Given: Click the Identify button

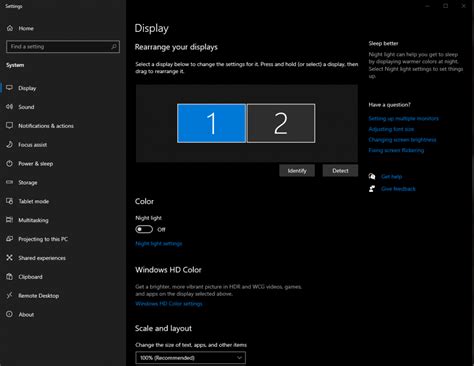Looking at the screenshot, I should click(x=297, y=171).
